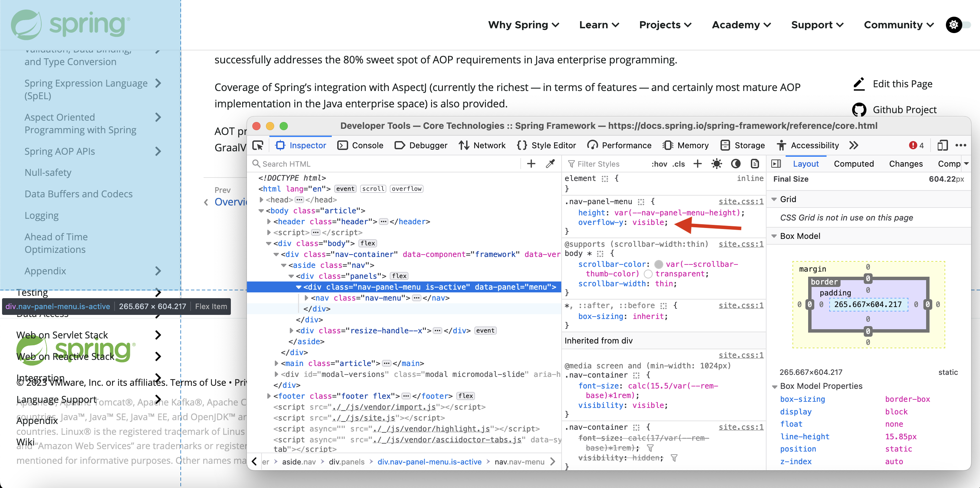Select the Layout sidebar tab

click(805, 164)
